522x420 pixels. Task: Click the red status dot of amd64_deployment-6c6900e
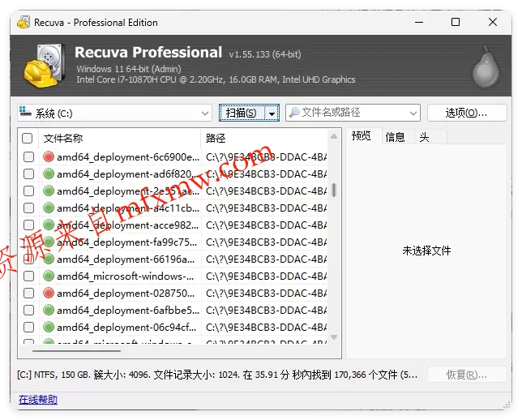pos(49,156)
